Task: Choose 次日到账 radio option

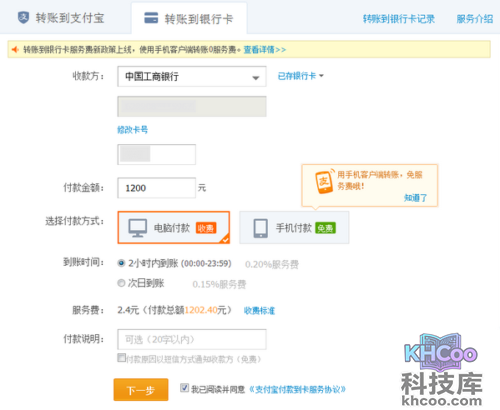Action: [121, 283]
